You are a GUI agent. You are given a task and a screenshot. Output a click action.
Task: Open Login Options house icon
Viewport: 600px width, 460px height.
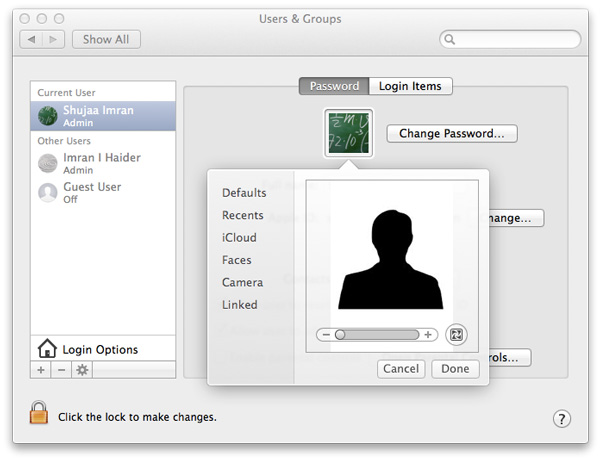[x=47, y=348]
